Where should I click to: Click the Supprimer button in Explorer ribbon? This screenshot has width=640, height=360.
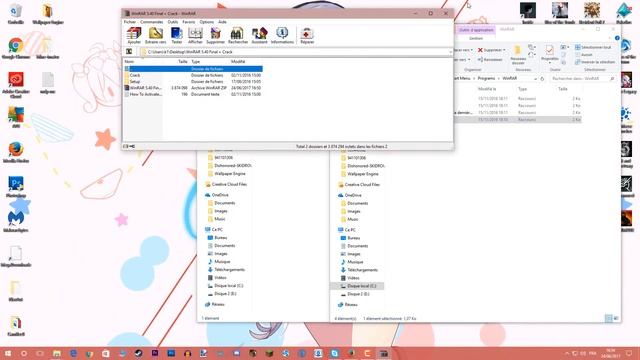(x=491, y=50)
